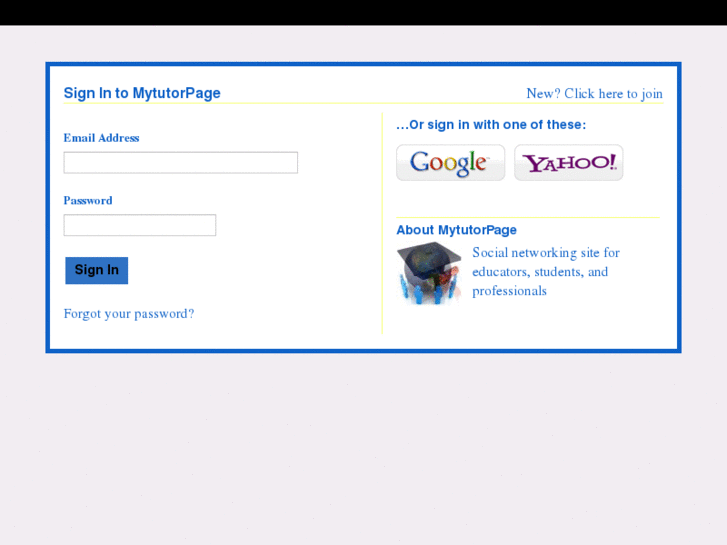This screenshot has width=727, height=545.
Task: Click the Social networking site description text
Action: coord(546,272)
